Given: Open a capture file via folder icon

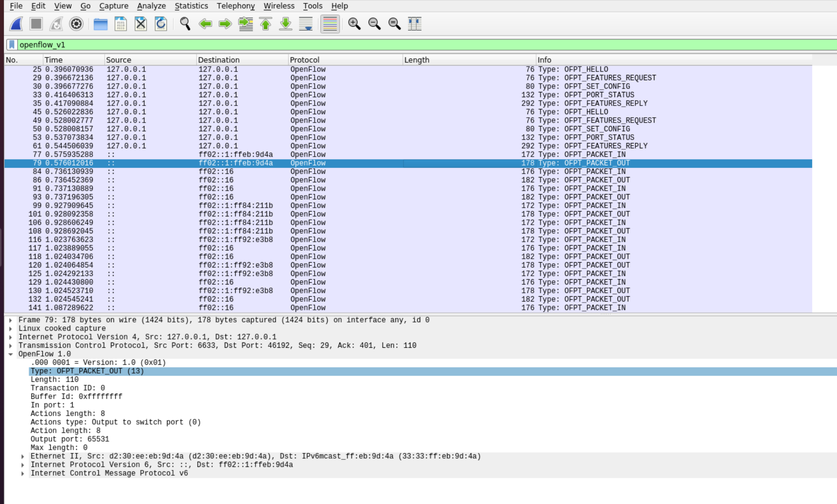Looking at the screenshot, I should click(x=100, y=24).
